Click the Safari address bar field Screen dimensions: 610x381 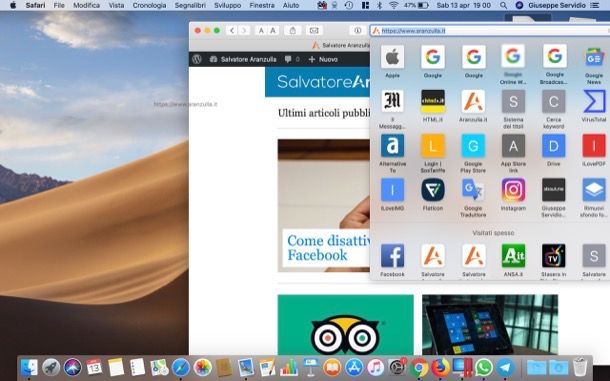coord(490,31)
